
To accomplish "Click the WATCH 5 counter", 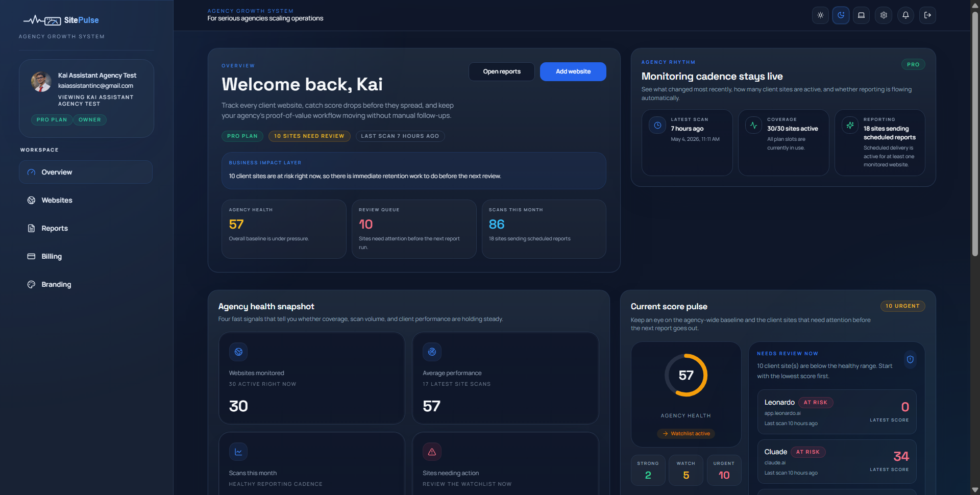I will pos(686,470).
